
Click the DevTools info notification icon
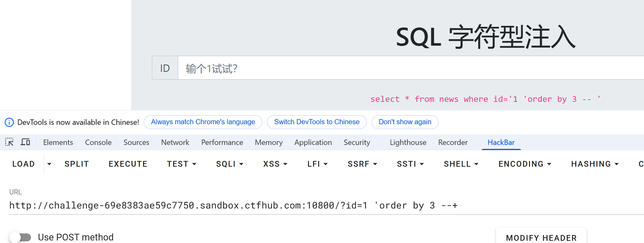click(x=9, y=122)
